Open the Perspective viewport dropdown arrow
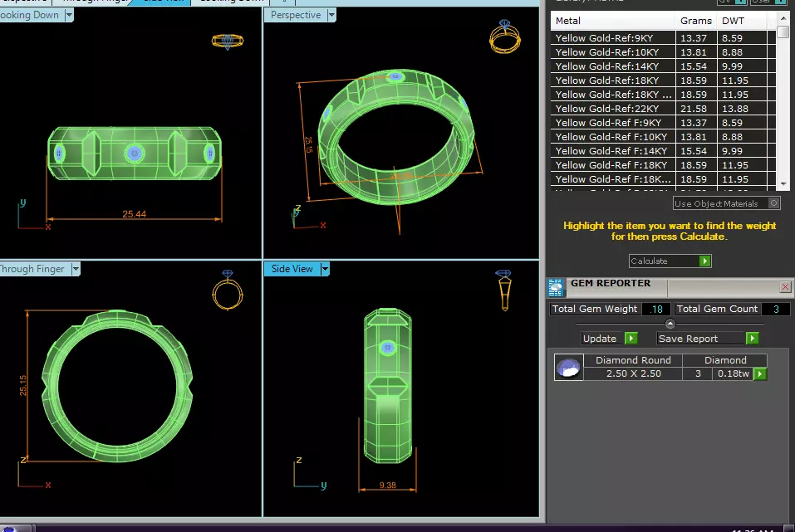The width and height of the screenshot is (795, 532). point(331,15)
